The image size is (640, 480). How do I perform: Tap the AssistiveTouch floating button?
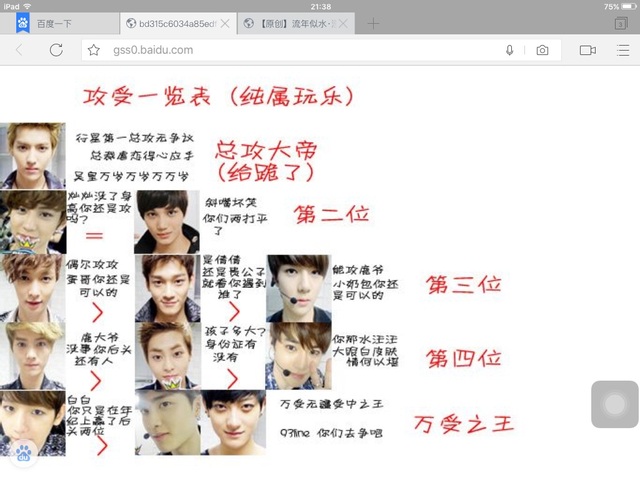[x=615, y=404]
